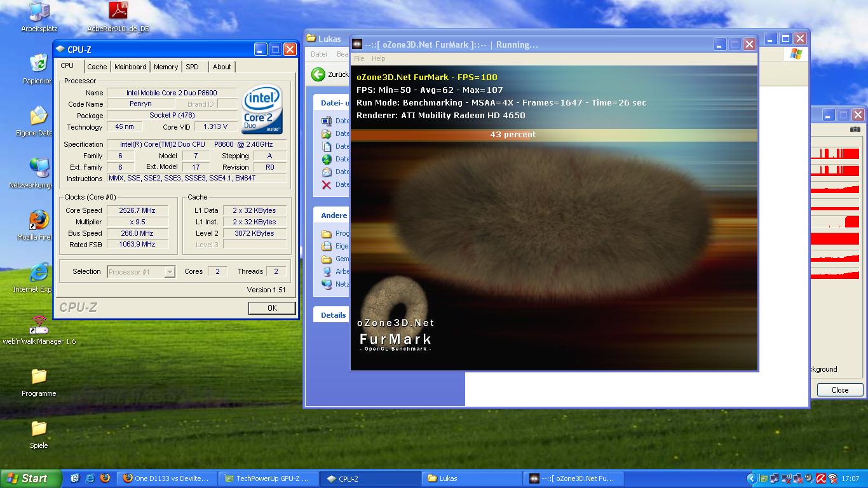Screen dimensions: 868x488
Task: Click the Technology value 45 nm
Action: coord(125,127)
